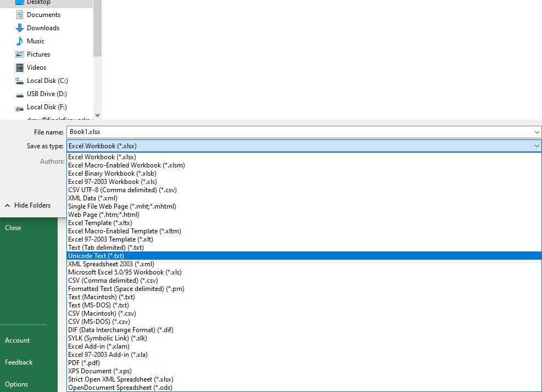Choose CSV (MS-DOS) (*.csv)
This screenshot has height=392, width=542.
coord(304,322)
